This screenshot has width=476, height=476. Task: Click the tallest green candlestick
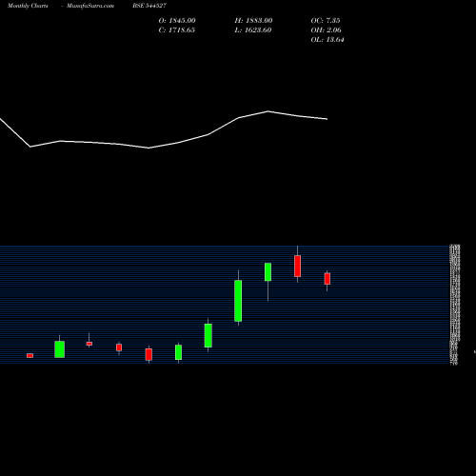coord(238,301)
